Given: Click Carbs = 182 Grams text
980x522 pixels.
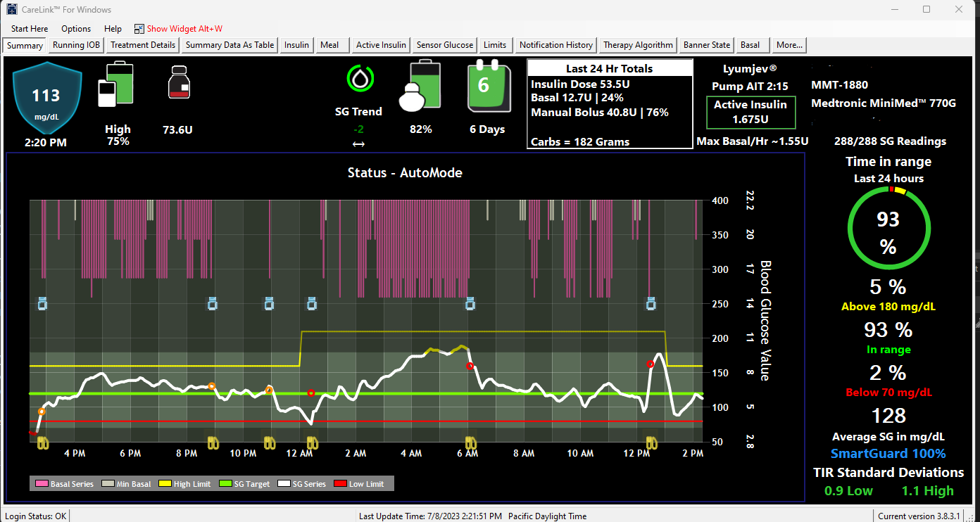Looking at the screenshot, I should 580,142.
